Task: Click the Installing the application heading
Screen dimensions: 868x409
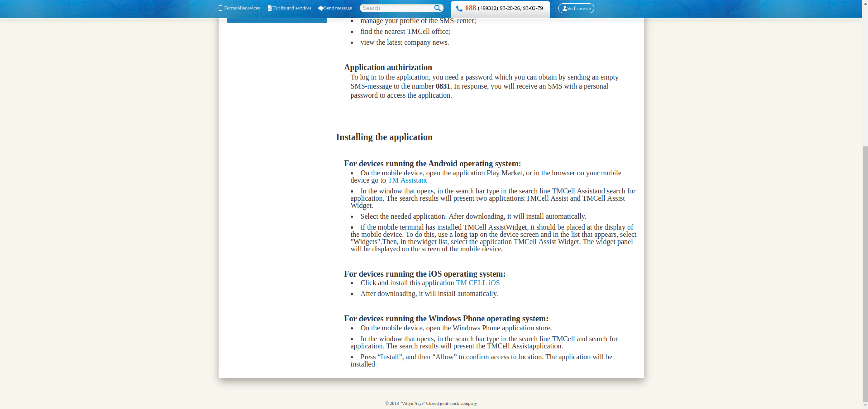Action: 384,137
